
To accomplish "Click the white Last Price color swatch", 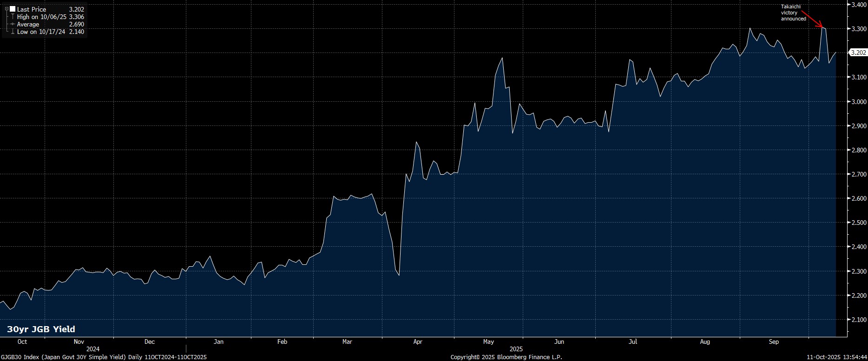I will 13,9.
